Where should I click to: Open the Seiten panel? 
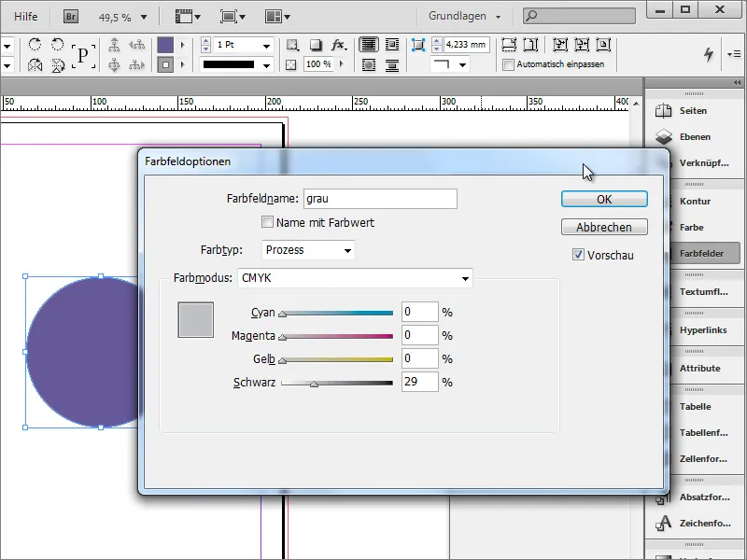tap(693, 111)
